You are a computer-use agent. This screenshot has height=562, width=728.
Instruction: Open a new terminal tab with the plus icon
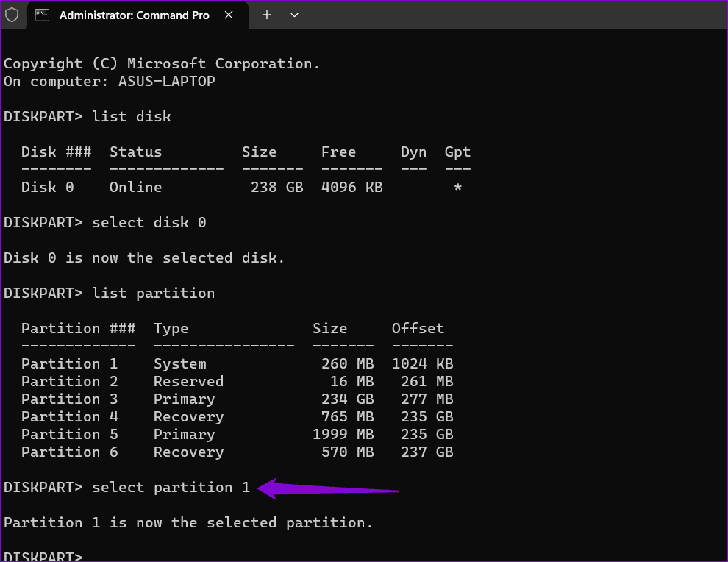(x=265, y=15)
